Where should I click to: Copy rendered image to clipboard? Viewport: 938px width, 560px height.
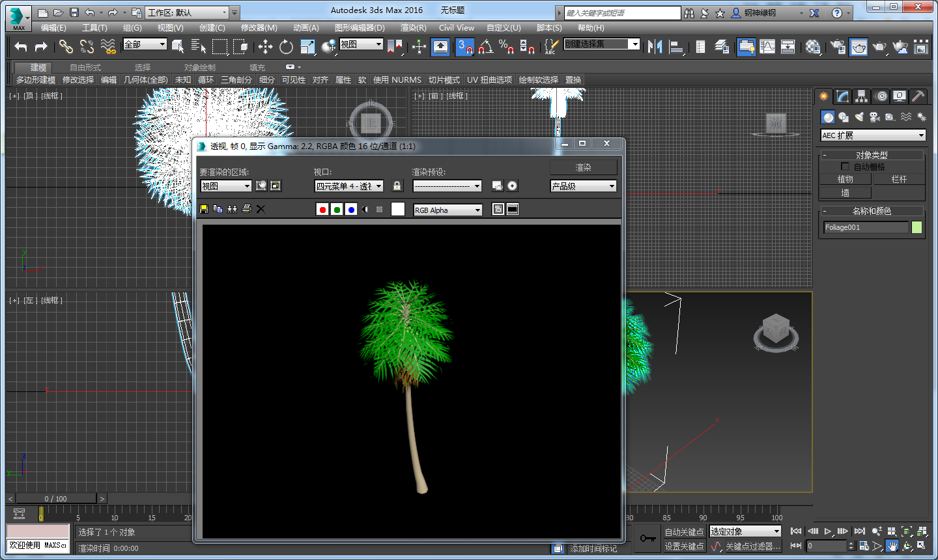tap(218, 209)
